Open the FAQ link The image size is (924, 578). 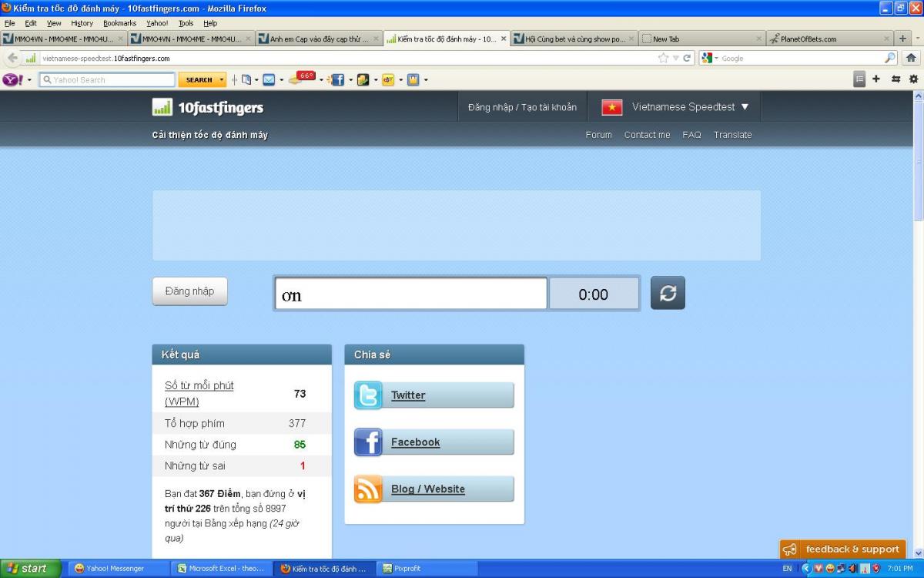point(691,135)
